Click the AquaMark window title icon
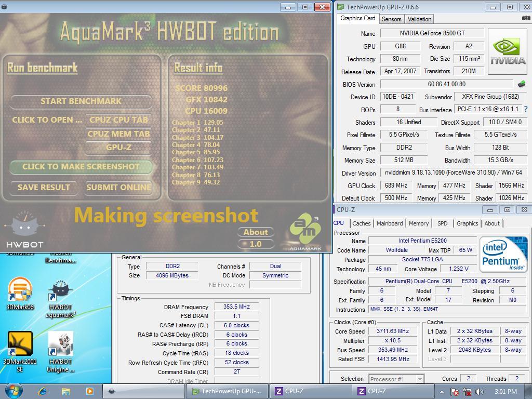Viewport: 532px width, 399px height. pos(4,6)
